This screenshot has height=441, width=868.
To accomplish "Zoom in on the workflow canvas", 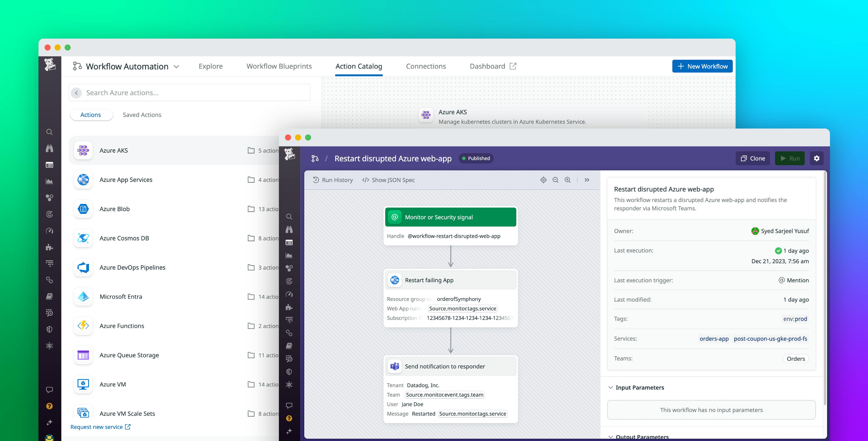I will tap(567, 180).
